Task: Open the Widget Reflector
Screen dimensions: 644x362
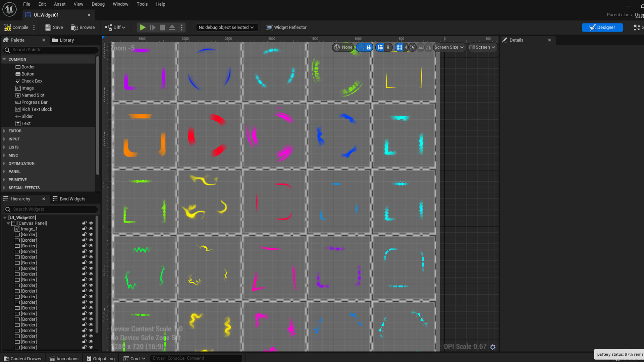Action: 286,27
